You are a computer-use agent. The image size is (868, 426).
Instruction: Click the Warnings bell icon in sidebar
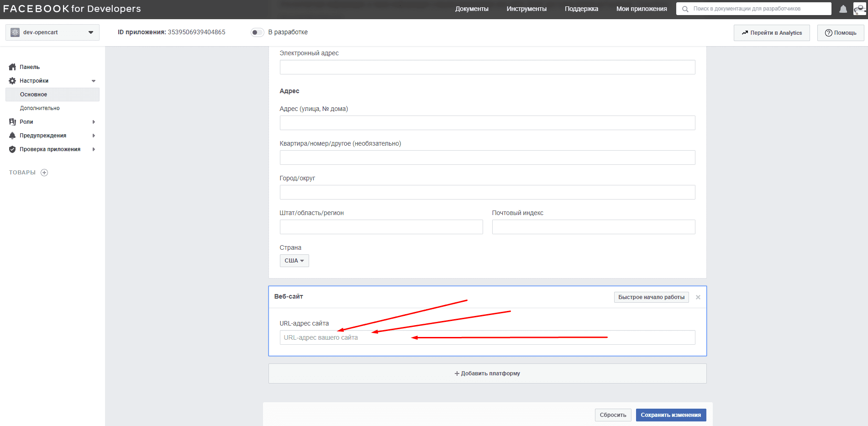12,136
